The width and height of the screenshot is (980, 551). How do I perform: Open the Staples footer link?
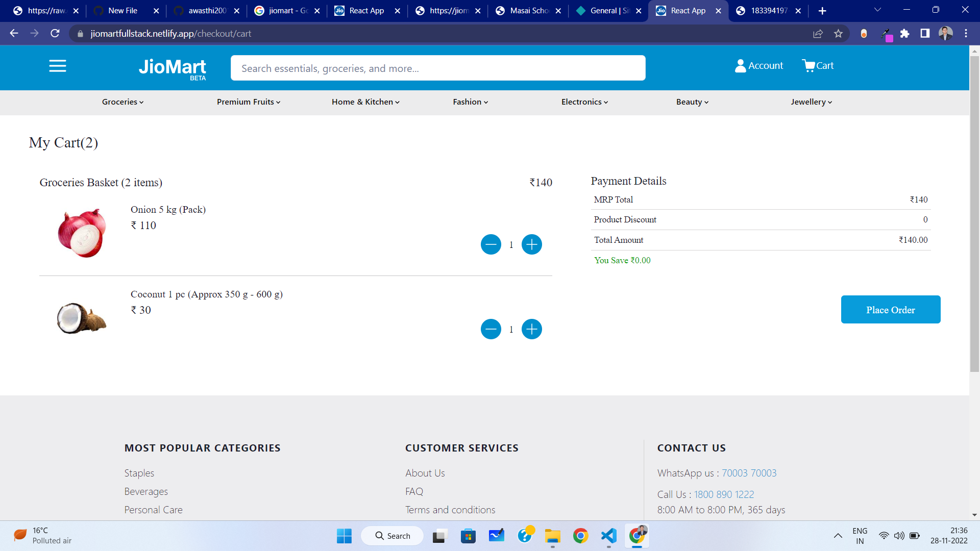click(139, 473)
